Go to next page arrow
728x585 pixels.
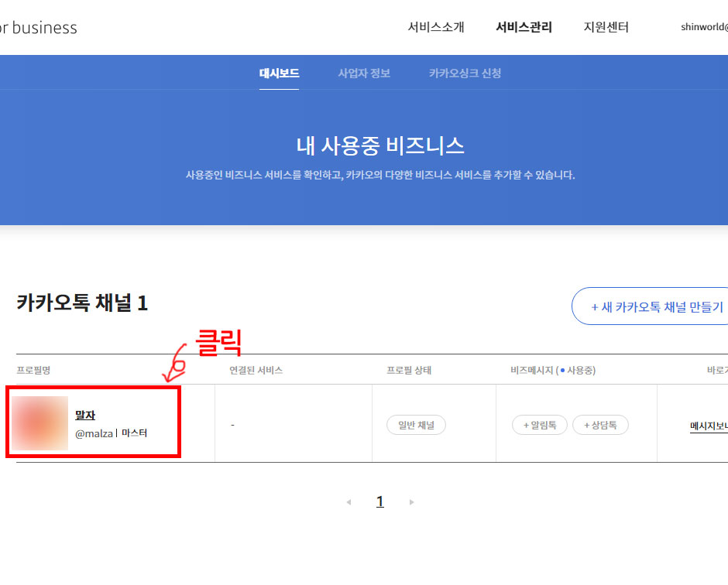[x=411, y=502]
